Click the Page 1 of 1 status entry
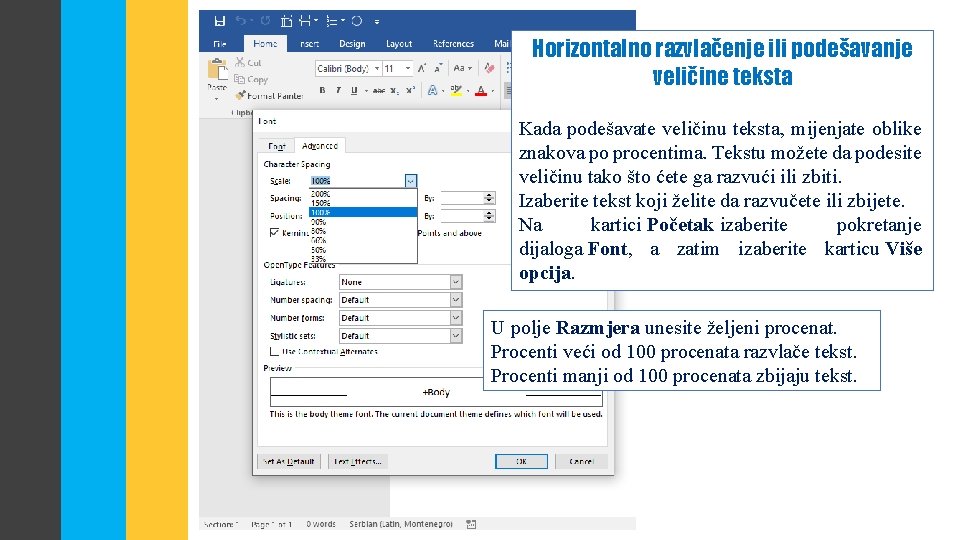The image size is (960, 540). point(271,524)
